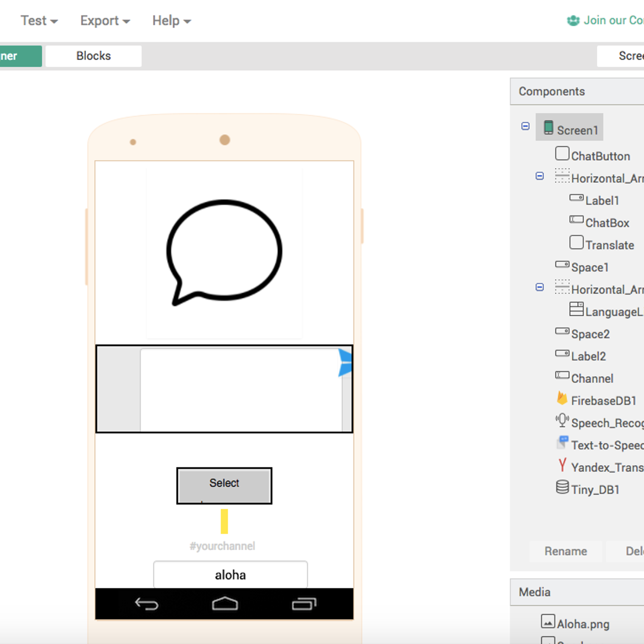Click the Space1 component icon

tap(562, 264)
